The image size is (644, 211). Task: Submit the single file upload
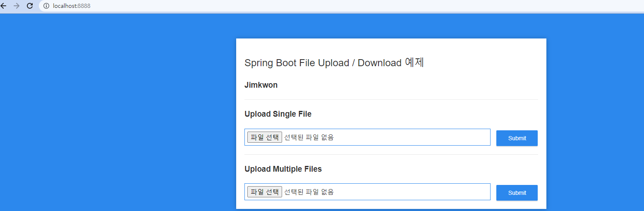point(517,138)
